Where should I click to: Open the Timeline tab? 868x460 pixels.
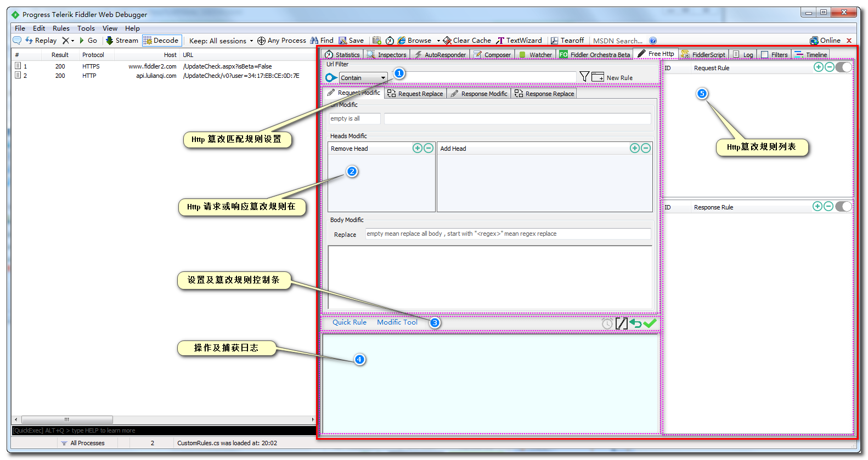pos(810,54)
